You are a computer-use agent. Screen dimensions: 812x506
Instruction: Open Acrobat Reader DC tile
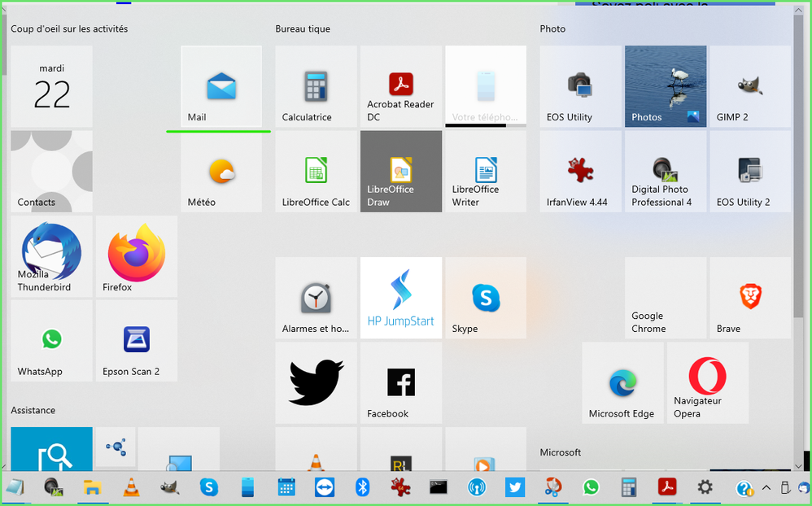click(x=400, y=86)
